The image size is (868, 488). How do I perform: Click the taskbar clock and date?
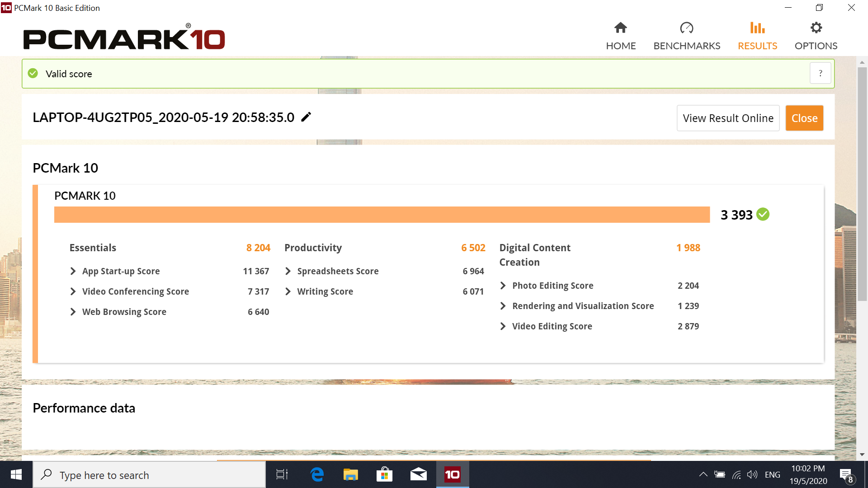(x=808, y=474)
